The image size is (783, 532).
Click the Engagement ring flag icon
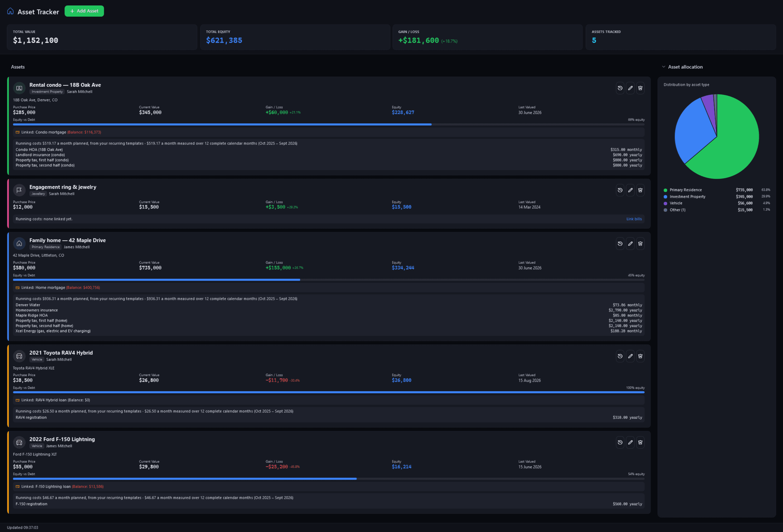(x=19, y=190)
